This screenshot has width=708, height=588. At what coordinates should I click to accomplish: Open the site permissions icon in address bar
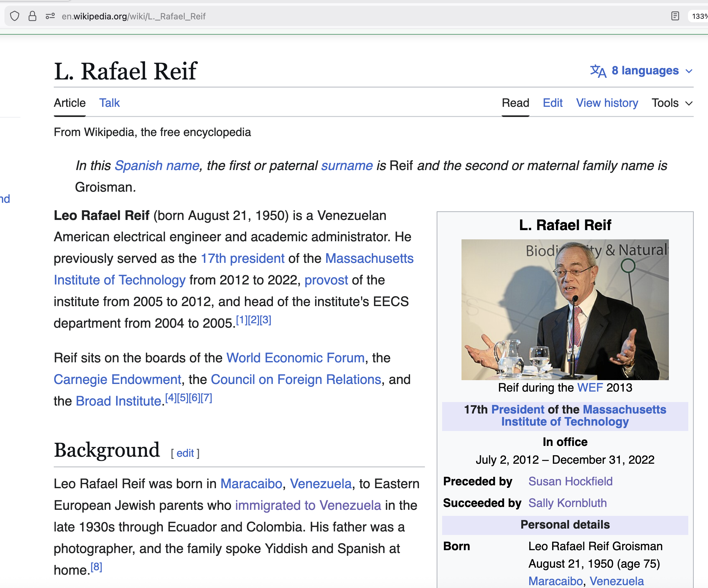(50, 16)
